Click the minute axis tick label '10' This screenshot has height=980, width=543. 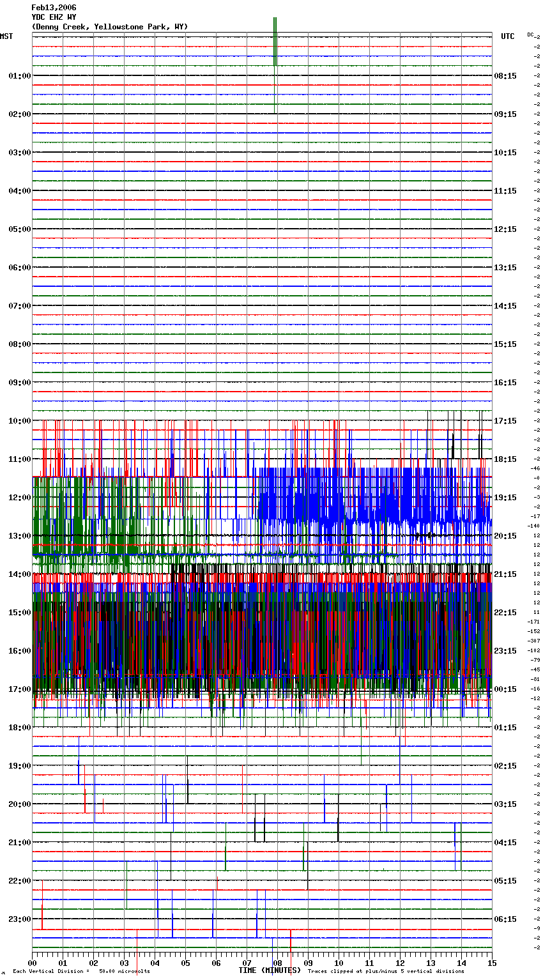(339, 963)
